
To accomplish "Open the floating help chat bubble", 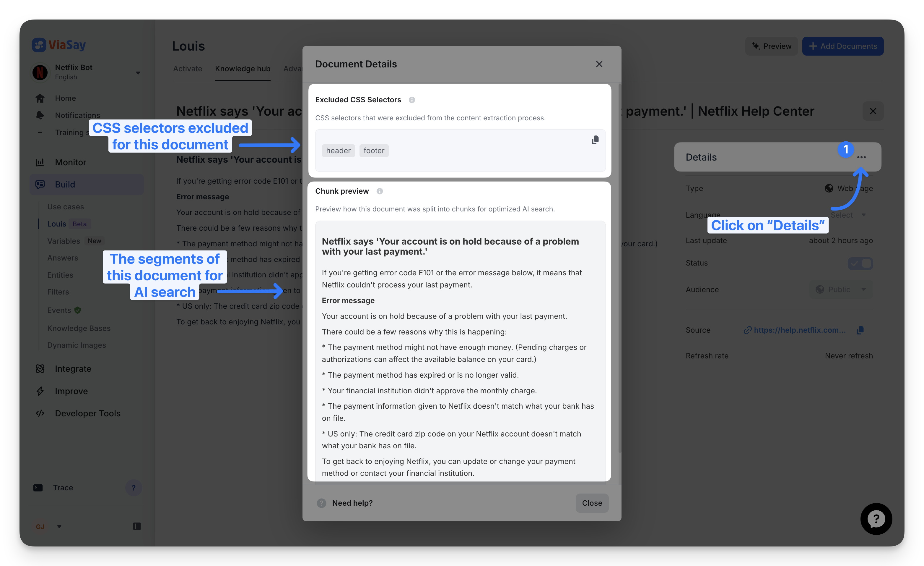I will click(876, 519).
